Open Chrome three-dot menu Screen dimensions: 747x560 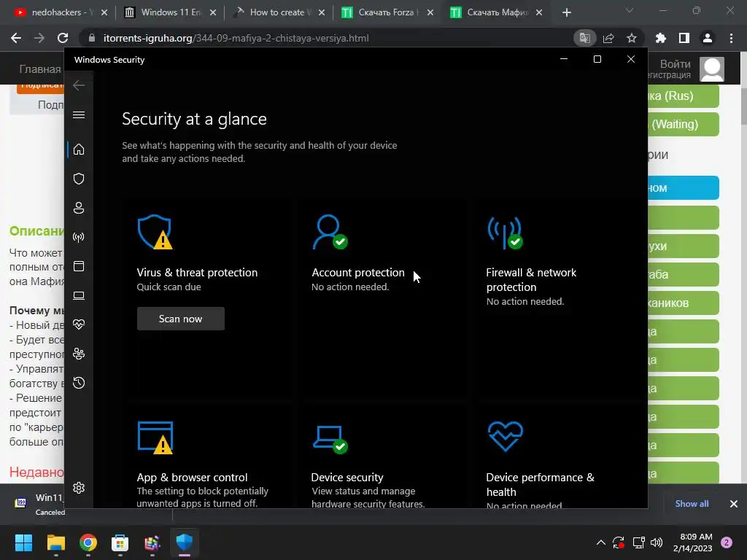click(731, 38)
